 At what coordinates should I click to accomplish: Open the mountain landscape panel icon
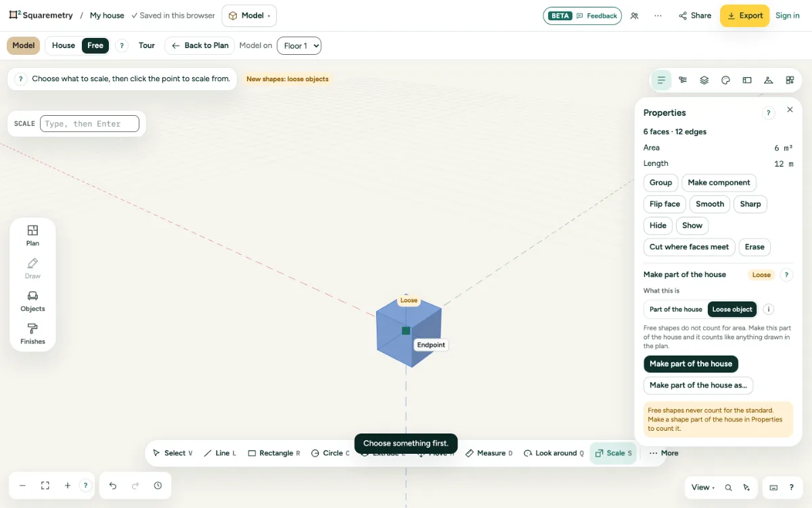coord(768,80)
